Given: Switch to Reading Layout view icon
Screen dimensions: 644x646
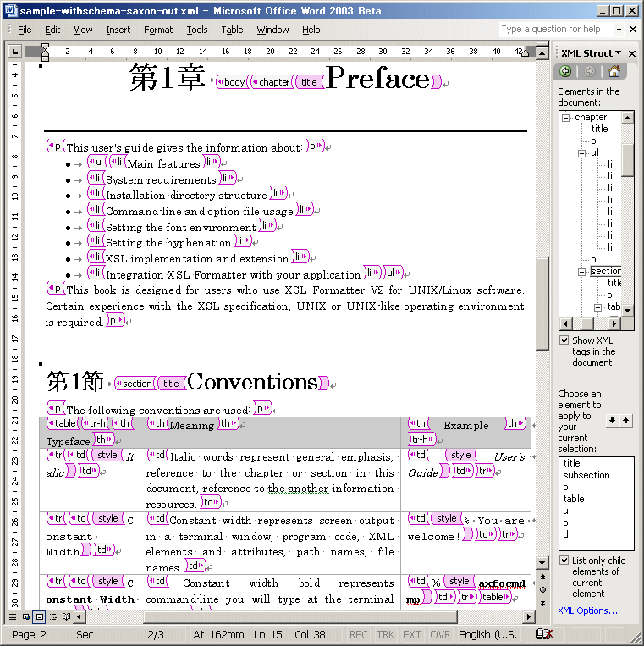Looking at the screenshot, I should [x=66, y=616].
